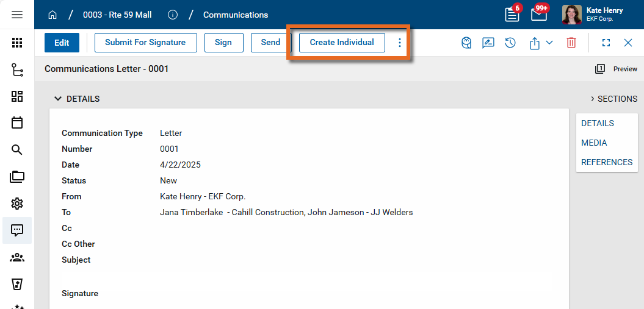This screenshot has width=644, height=309.
Task: Click the red trash delete icon
Action: [571, 43]
